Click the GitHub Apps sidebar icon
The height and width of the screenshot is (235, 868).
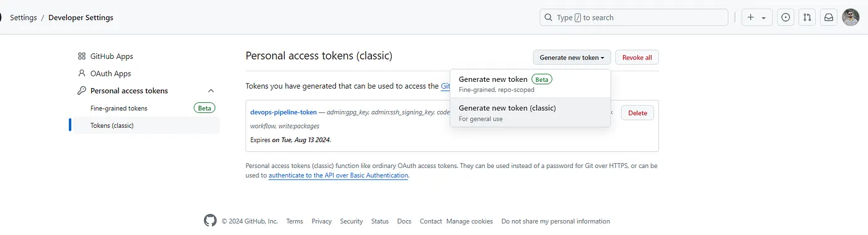point(81,56)
